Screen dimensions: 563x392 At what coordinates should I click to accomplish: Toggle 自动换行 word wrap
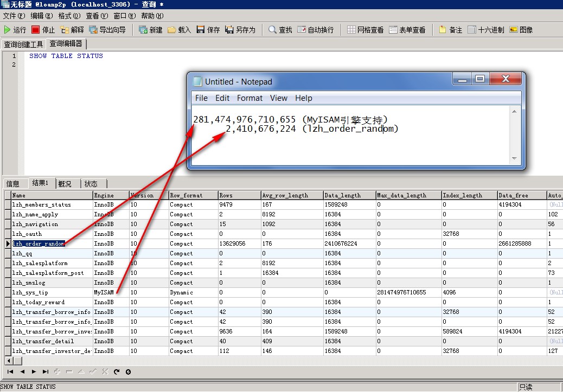[x=316, y=30]
